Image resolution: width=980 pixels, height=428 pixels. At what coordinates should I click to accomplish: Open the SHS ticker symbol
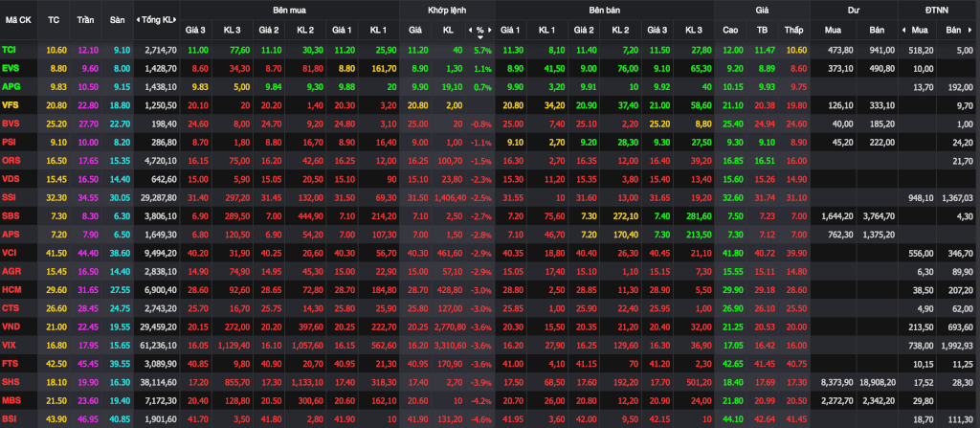click(x=10, y=382)
